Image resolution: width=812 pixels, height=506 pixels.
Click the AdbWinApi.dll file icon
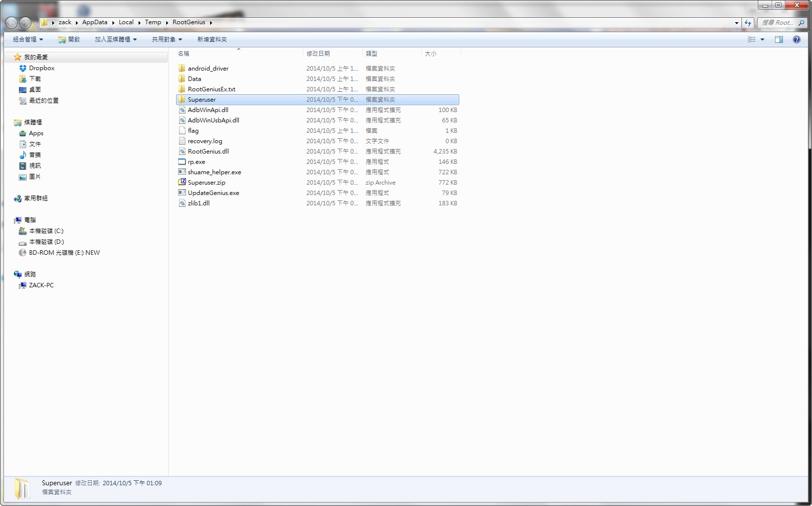[182, 110]
